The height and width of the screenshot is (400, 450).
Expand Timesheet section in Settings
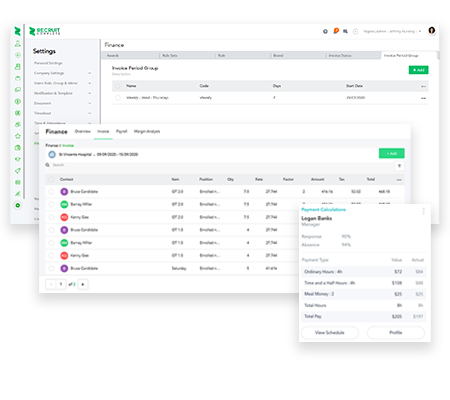[x=62, y=113]
